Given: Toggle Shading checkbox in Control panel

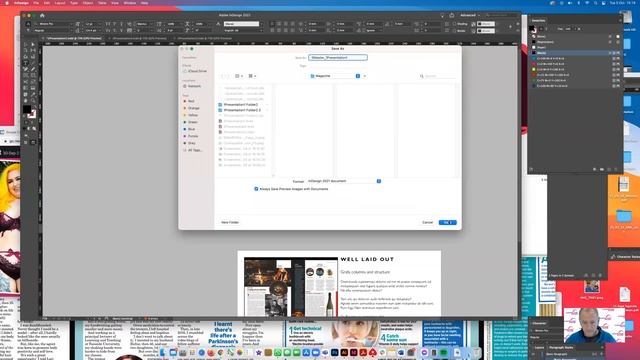Looking at the screenshot, I should 454,24.
